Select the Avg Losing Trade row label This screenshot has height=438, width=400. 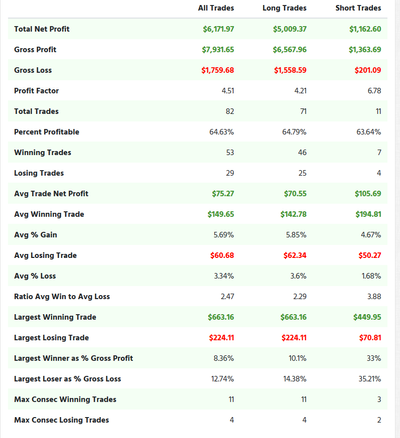click(x=45, y=255)
